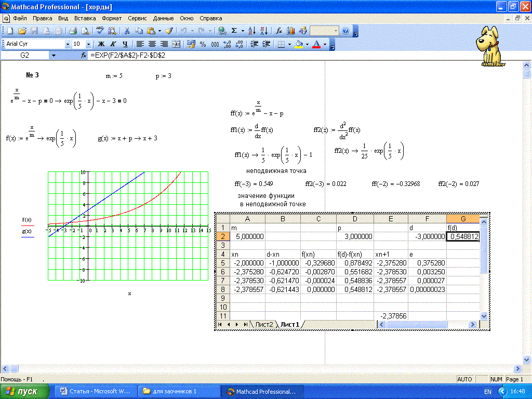Click the пуск Start button
532x399 pixels.
(25, 391)
